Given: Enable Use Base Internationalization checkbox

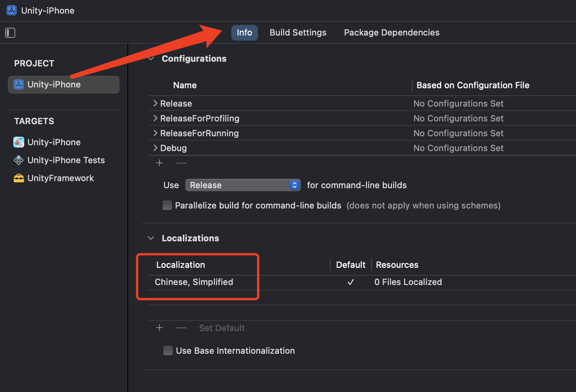Looking at the screenshot, I should pyautogui.click(x=168, y=351).
